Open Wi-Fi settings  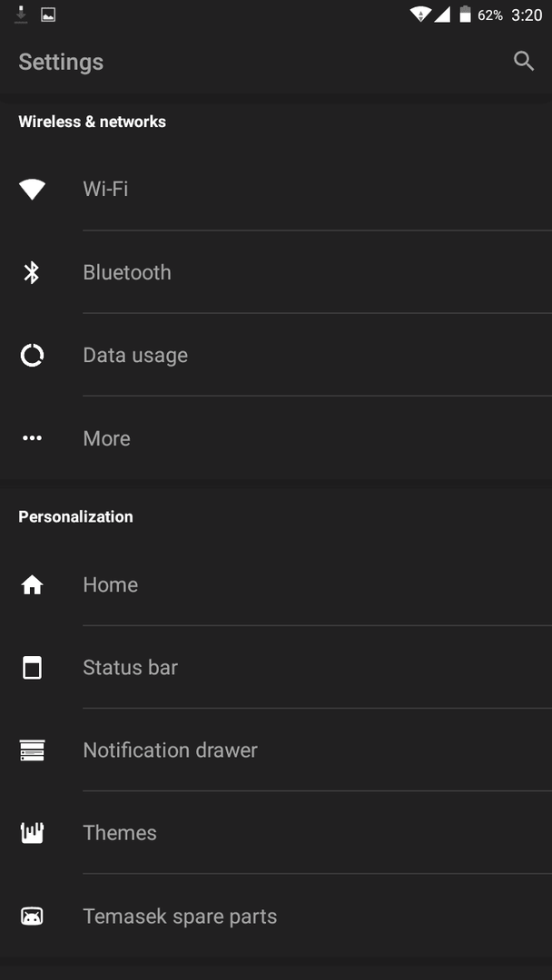point(276,190)
